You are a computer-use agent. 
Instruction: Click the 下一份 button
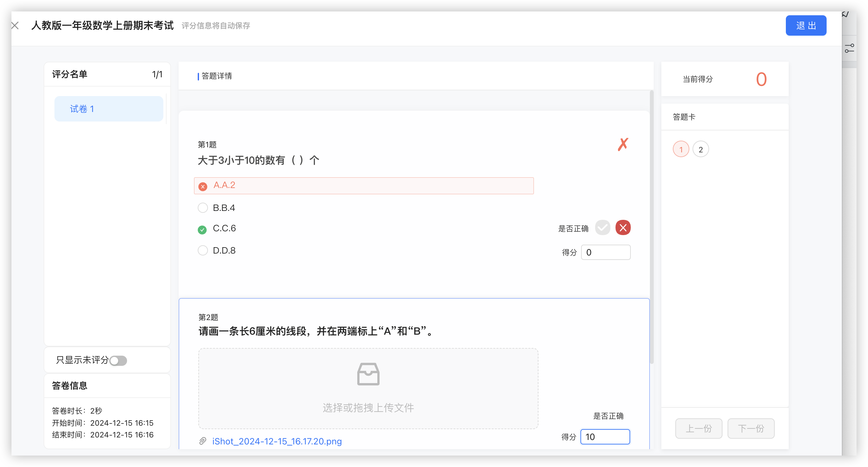[x=751, y=428]
